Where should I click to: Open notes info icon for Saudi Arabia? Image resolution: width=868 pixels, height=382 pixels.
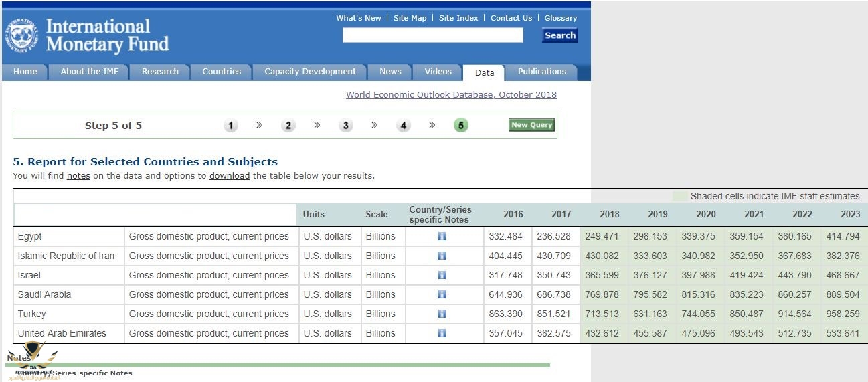pyautogui.click(x=442, y=294)
